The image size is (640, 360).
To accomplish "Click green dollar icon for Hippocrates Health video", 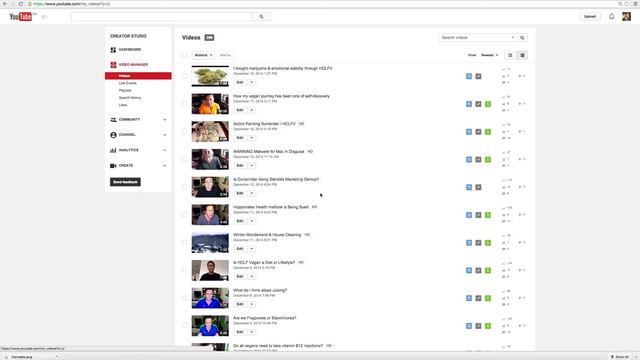I will 488,215.
